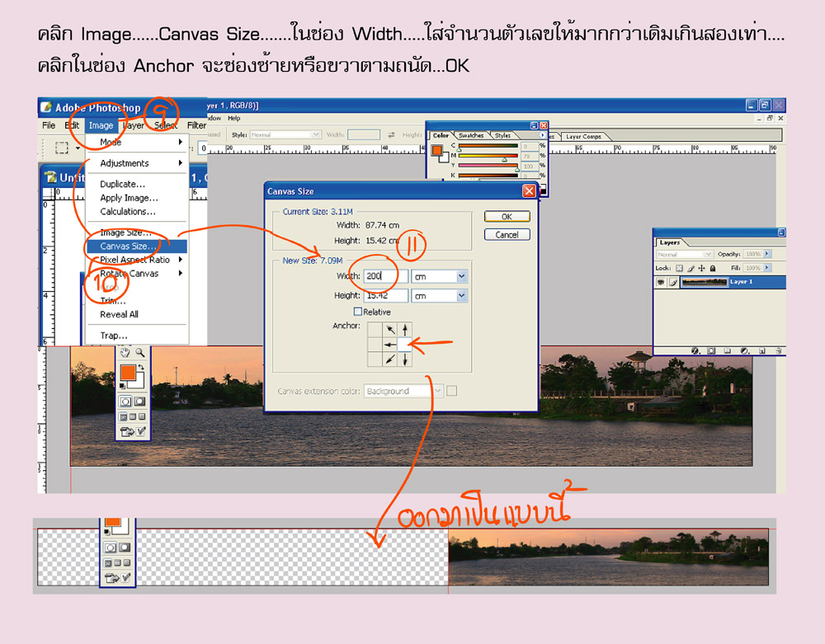Image resolution: width=825 pixels, height=644 pixels.
Task: Toggle Layer 1 visibility eye
Action: coord(661,282)
